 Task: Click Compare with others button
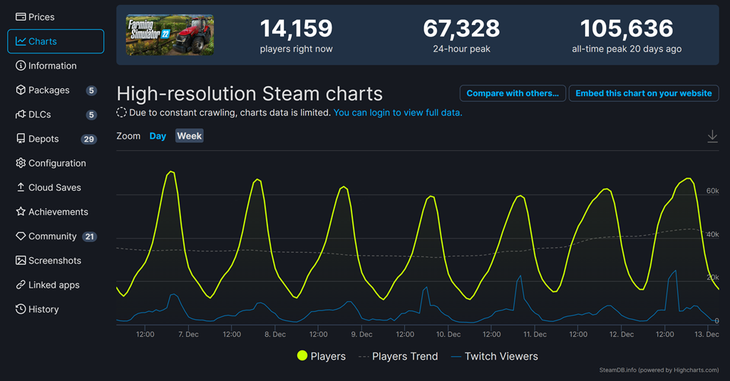tap(513, 93)
